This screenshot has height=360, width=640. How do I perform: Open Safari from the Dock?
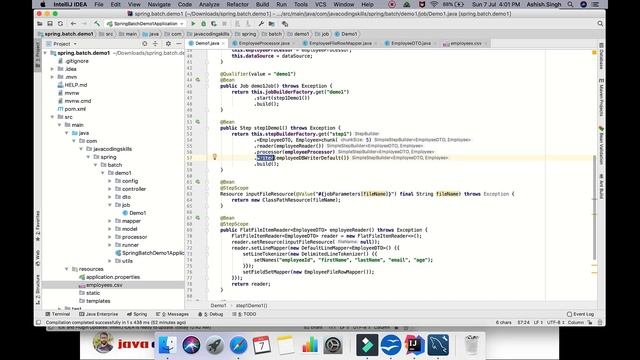[238, 345]
